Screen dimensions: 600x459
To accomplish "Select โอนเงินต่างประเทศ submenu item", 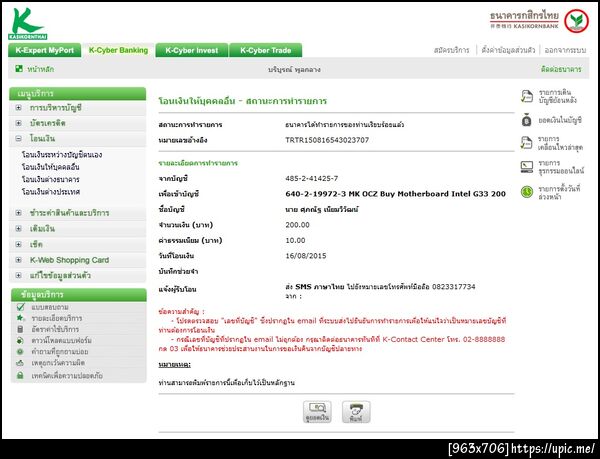I will click(x=51, y=192).
